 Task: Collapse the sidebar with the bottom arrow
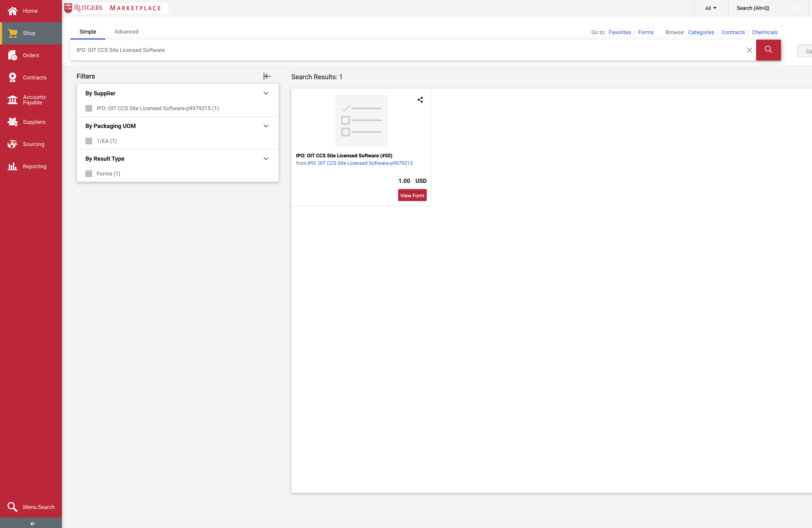click(x=33, y=524)
